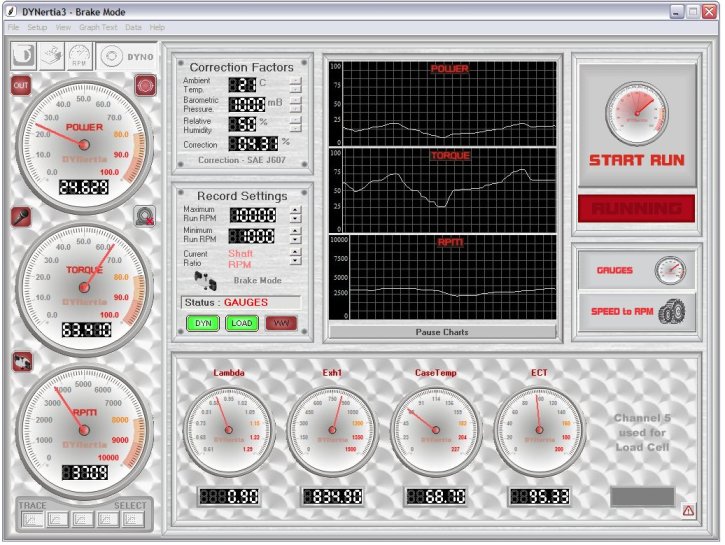Open the View menu
725x545 pixels.
[x=63, y=27]
